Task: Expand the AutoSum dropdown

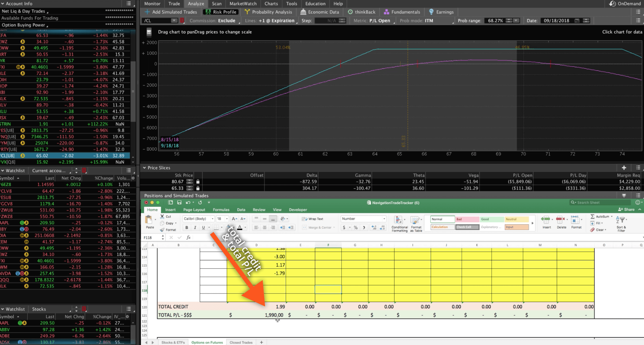Action: 612,217
